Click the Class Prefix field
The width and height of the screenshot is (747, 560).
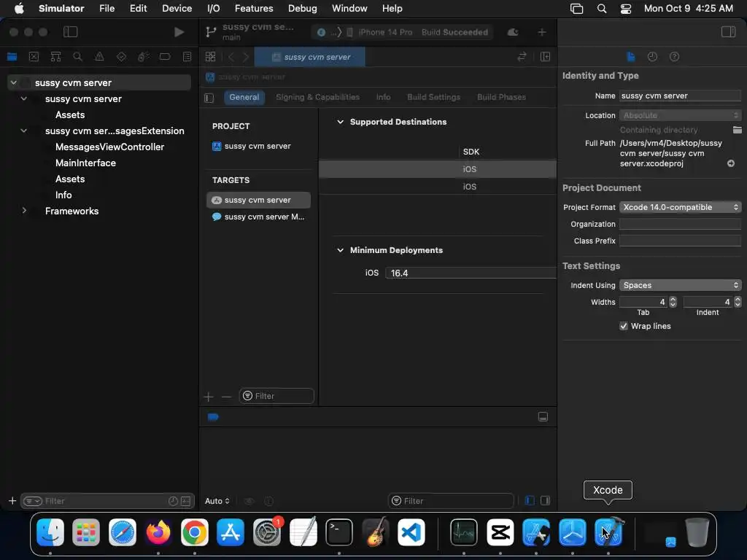[x=680, y=241]
